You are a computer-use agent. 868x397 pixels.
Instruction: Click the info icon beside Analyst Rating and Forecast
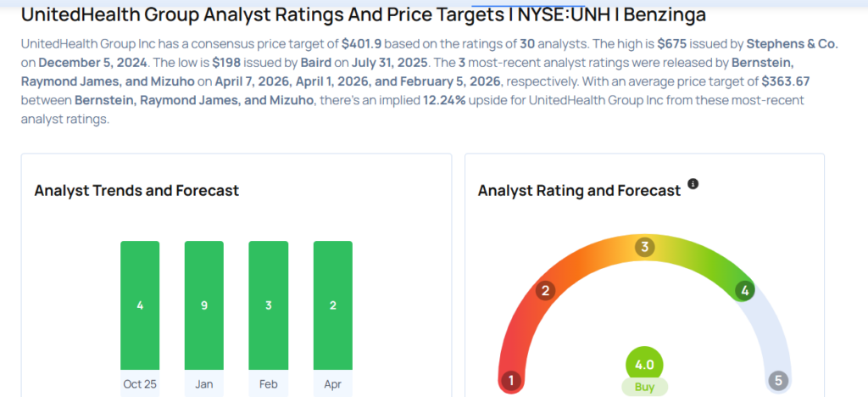[693, 184]
